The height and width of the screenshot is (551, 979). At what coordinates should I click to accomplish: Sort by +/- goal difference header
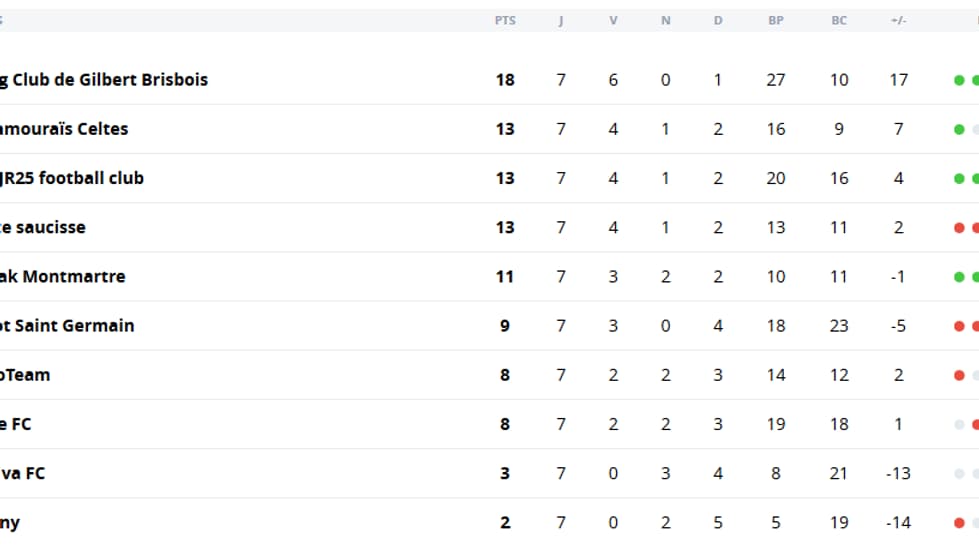click(x=898, y=21)
